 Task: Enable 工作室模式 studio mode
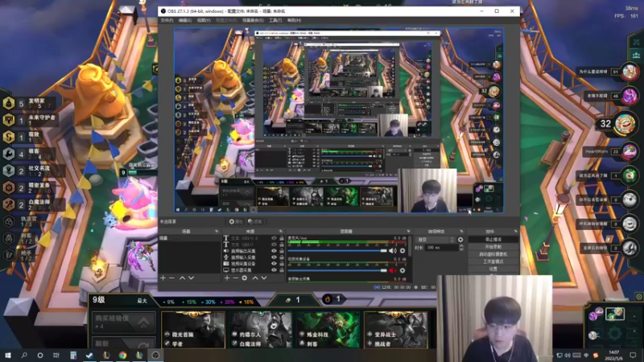[x=493, y=261]
